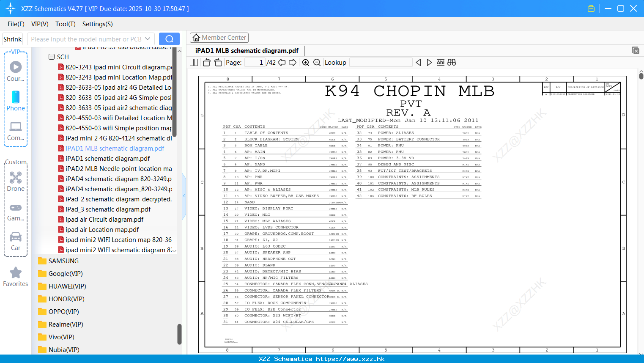Open the SAMSUNG folder
Viewport: 644px width, 363px height.
(58, 261)
